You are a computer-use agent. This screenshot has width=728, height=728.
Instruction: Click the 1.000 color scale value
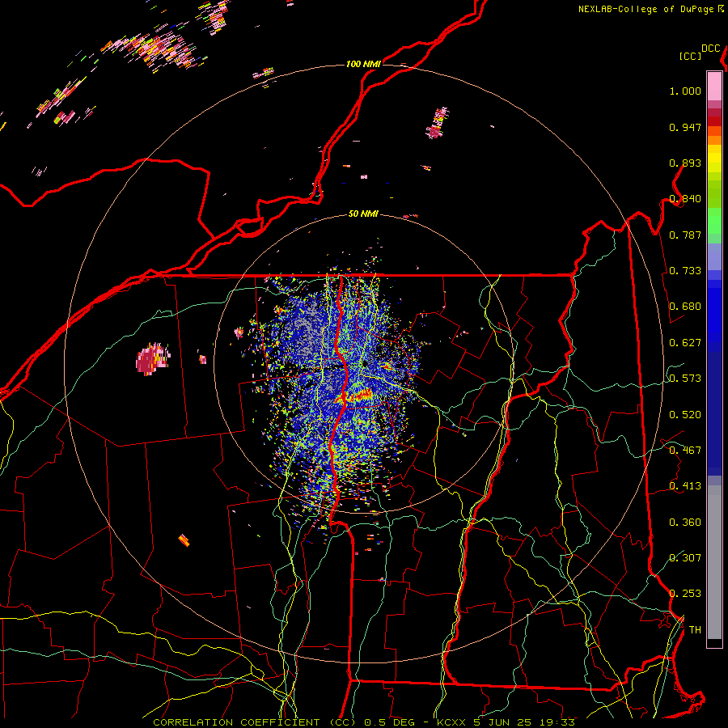(685, 91)
